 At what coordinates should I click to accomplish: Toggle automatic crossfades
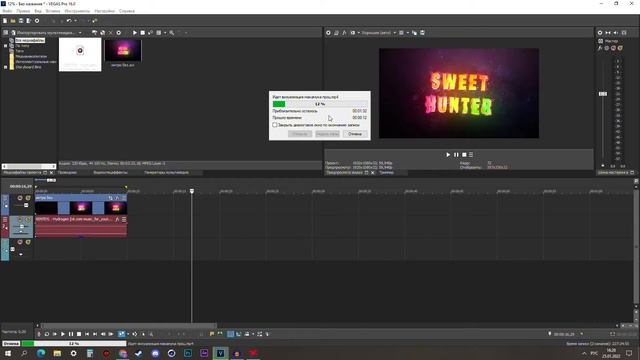pos(239,334)
